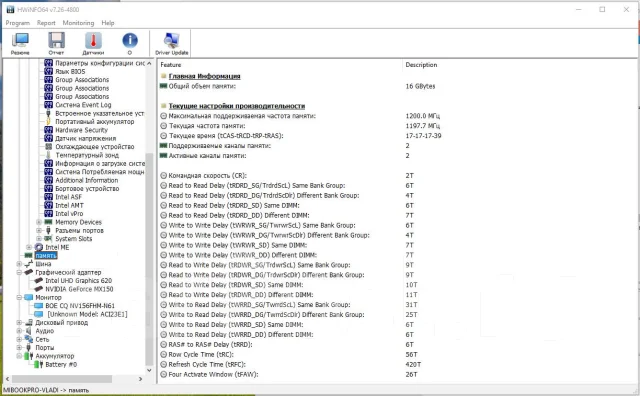Screen dimensions: 640x396
Task: Click the Report (Отчет) floppy disk icon
Action: point(56,43)
